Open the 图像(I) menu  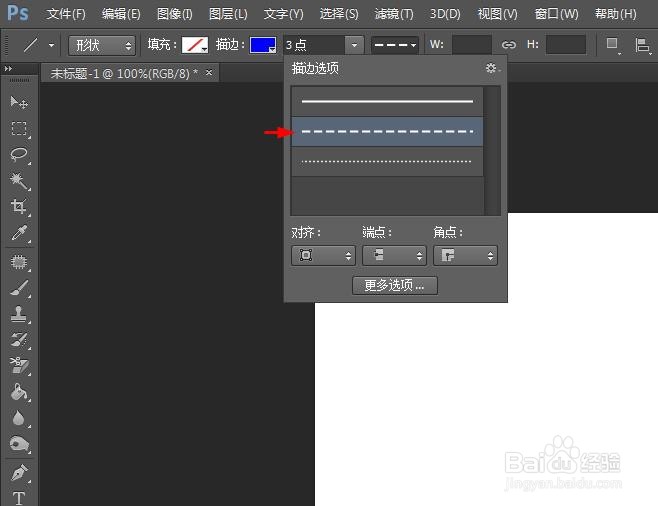175,14
